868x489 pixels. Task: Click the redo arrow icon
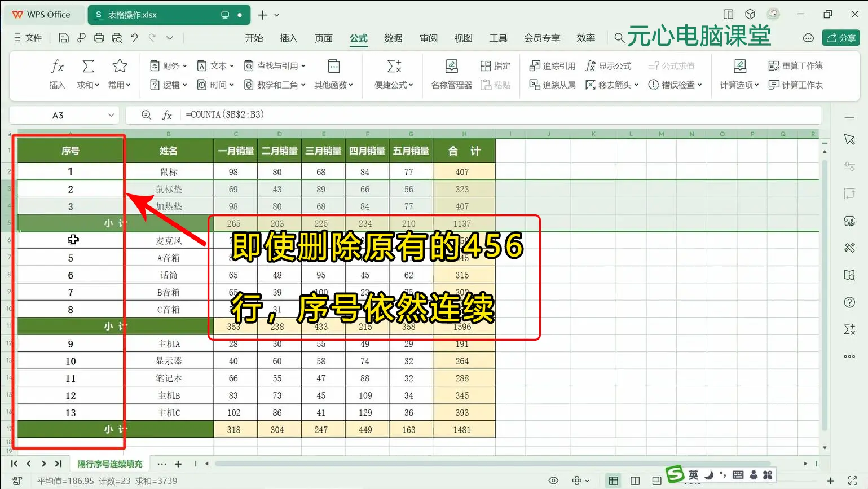tap(152, 38)
